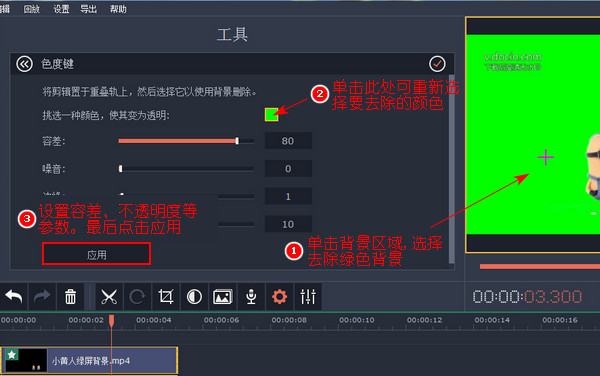Click the 容差 tolerance slider
600x376 pixels.
[x=186, y=141]
